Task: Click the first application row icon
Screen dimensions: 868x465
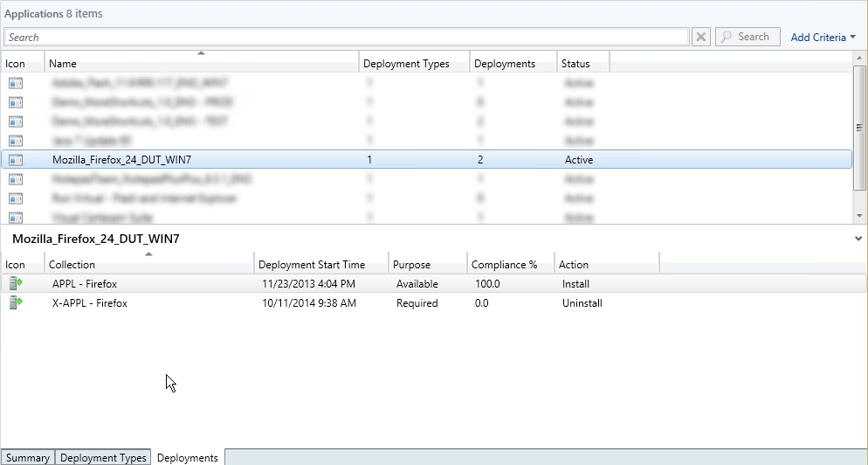Action: (16, 83)
